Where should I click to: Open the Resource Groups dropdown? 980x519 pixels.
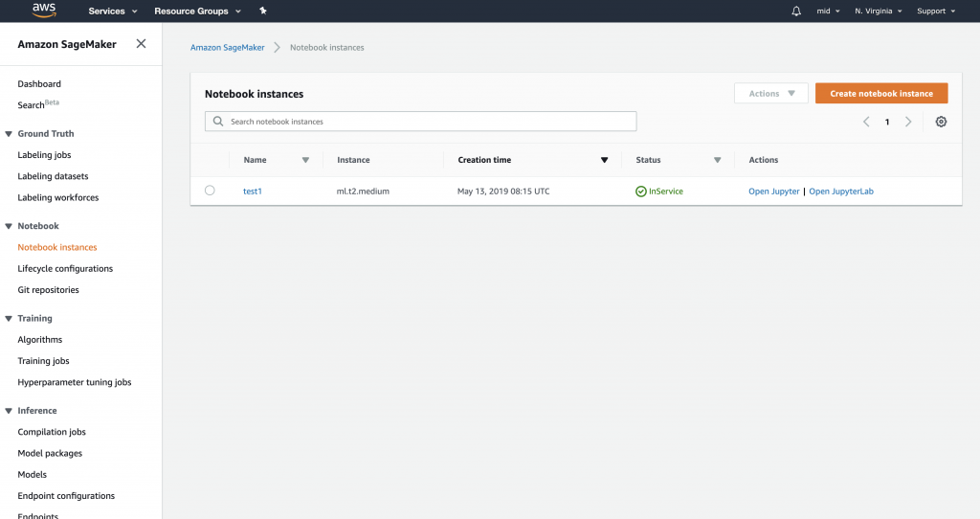197,11
